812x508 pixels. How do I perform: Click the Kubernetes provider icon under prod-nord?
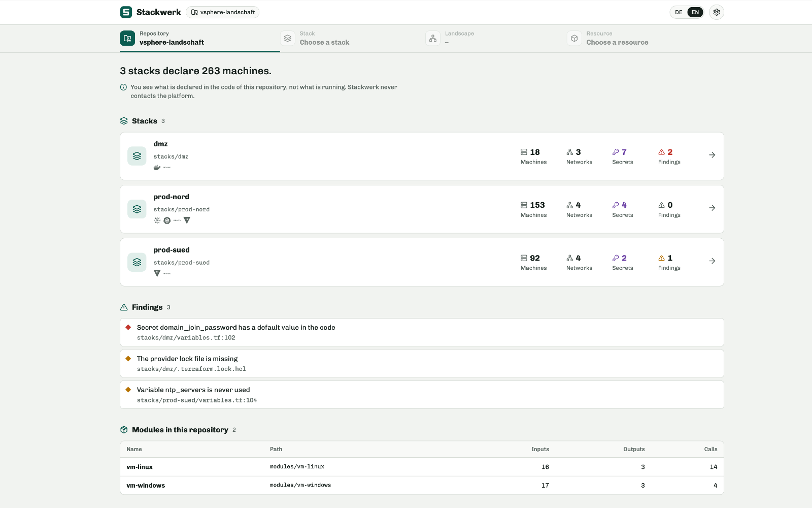[167, 220]
